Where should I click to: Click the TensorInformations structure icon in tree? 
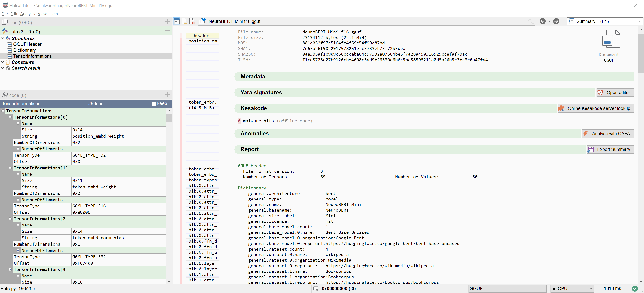click(x=10, y=56)
